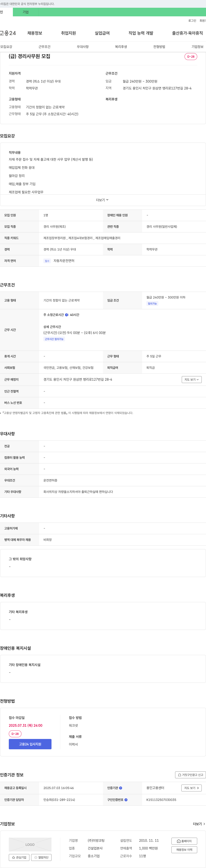Click the 주 소정근로시간 help icon

[67, 315]
